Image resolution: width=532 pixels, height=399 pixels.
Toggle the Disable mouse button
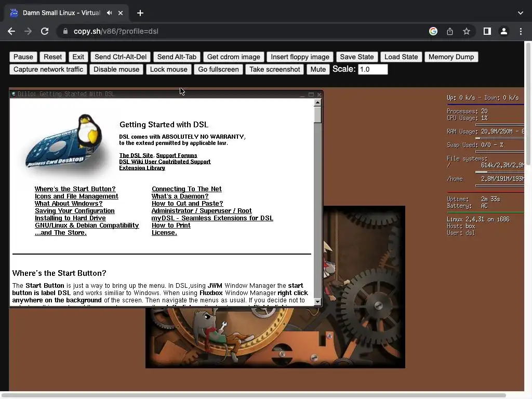pyautogui.click(x=116, y=69)
